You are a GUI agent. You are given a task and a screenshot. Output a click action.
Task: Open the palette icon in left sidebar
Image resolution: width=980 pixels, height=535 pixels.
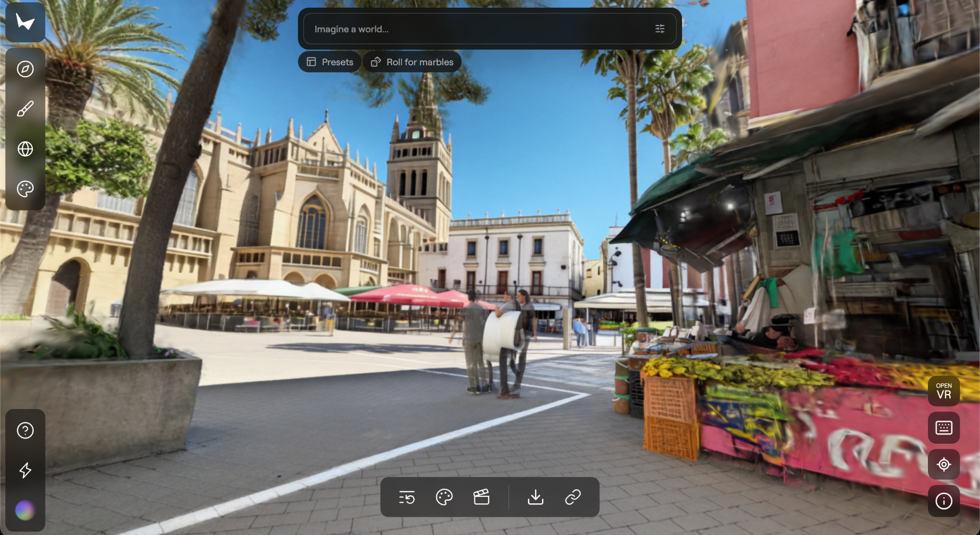tap(25, 189)
